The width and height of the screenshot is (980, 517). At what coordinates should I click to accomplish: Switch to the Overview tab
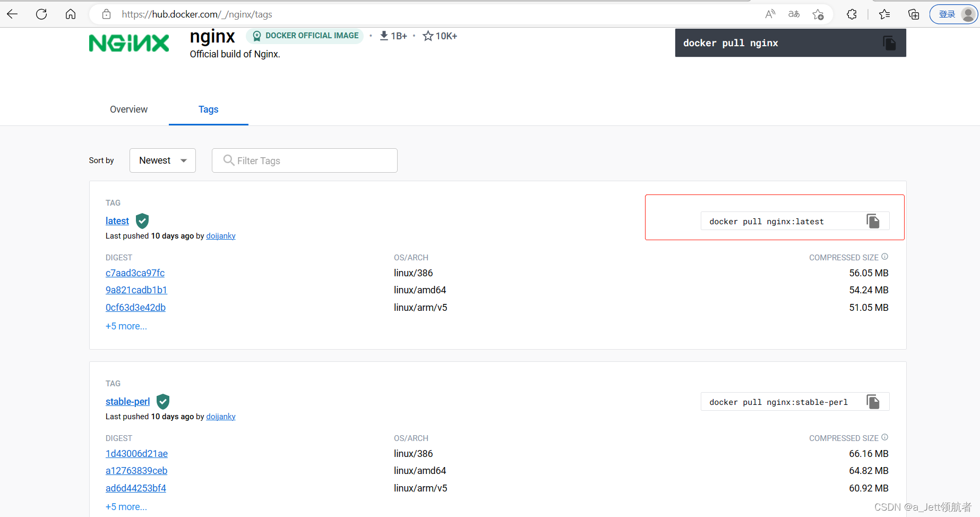pyautogui.click(x=129, y=109)
